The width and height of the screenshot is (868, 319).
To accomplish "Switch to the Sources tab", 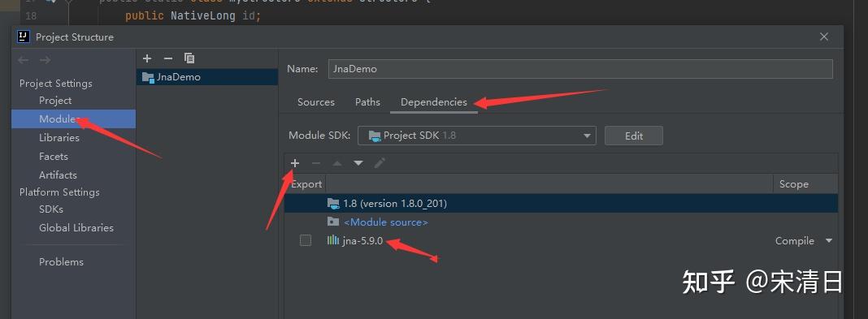I will tap(316, 102).
